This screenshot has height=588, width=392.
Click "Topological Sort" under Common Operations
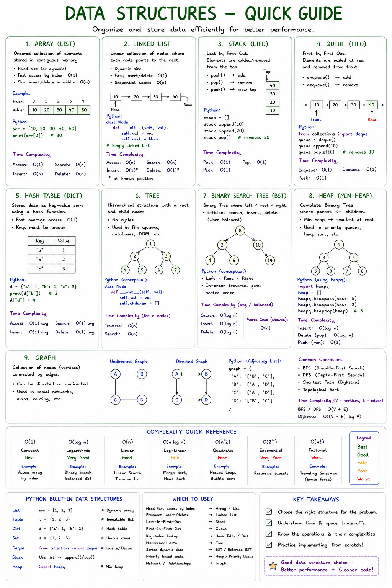pos(321,390)
